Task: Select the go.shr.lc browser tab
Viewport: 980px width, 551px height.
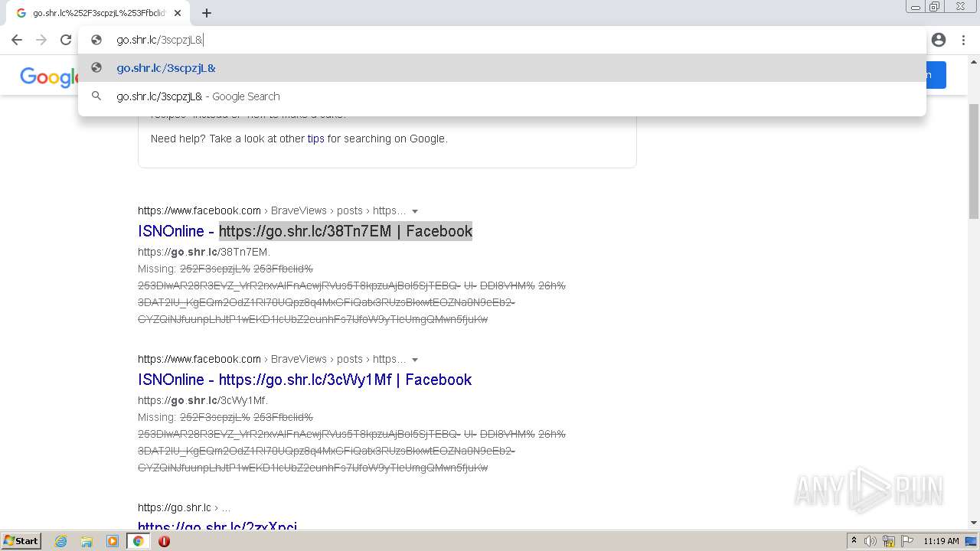Action: coord(98,13)
